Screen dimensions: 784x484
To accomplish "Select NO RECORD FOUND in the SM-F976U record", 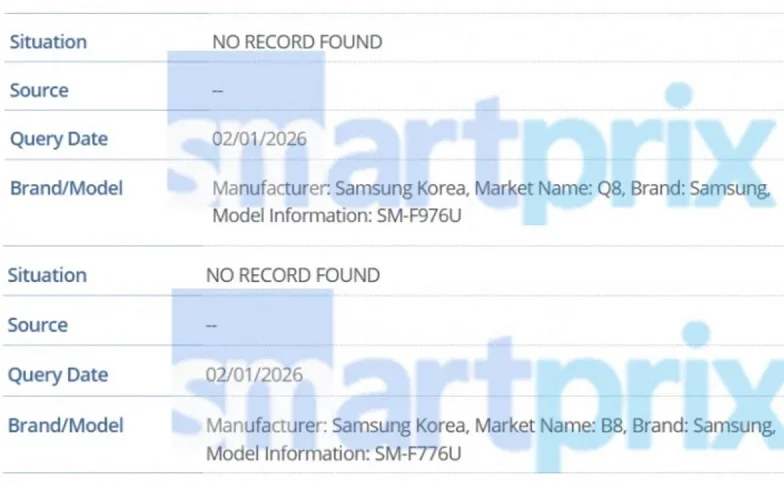I will 297,42.
